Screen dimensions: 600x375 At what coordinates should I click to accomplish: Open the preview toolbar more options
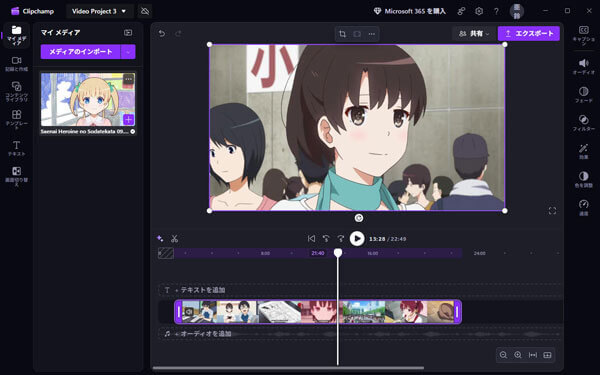tap(372, 34)
